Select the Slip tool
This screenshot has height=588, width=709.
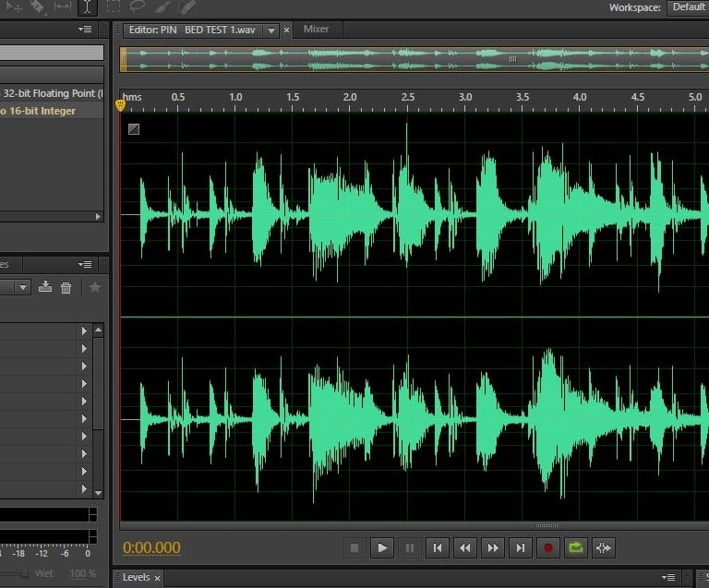62,6
